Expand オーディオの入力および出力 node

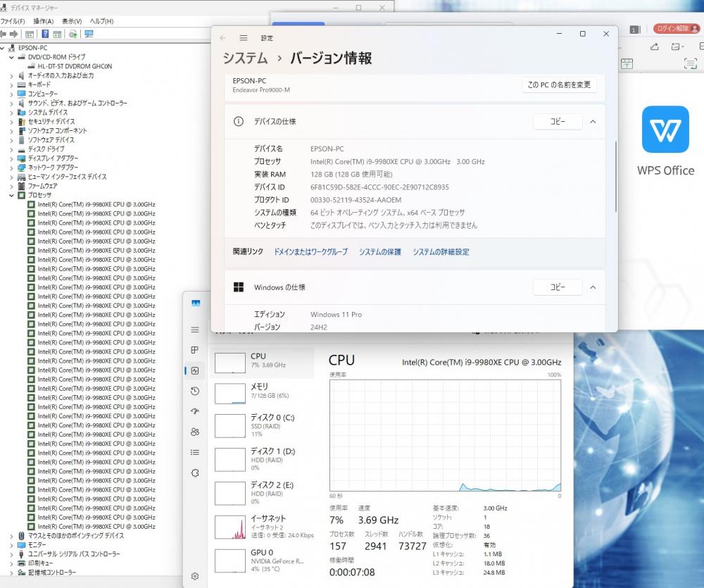[12, 75]
